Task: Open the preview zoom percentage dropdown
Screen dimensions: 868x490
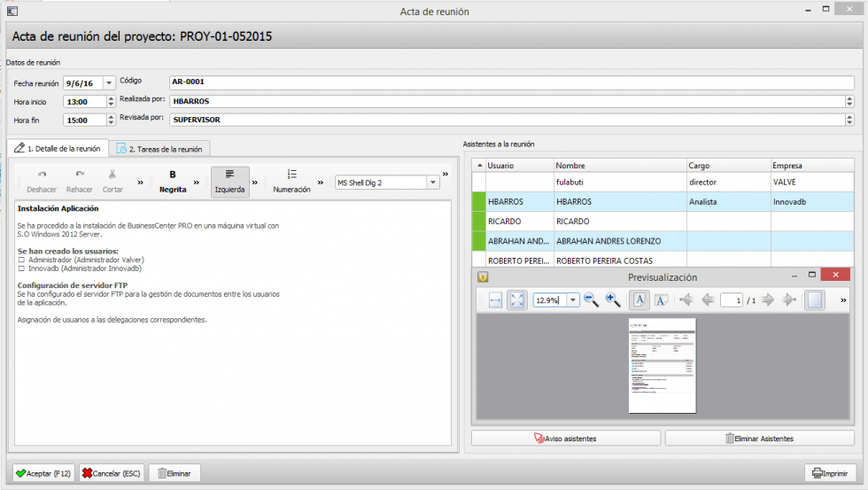Action: click(573, 300)
